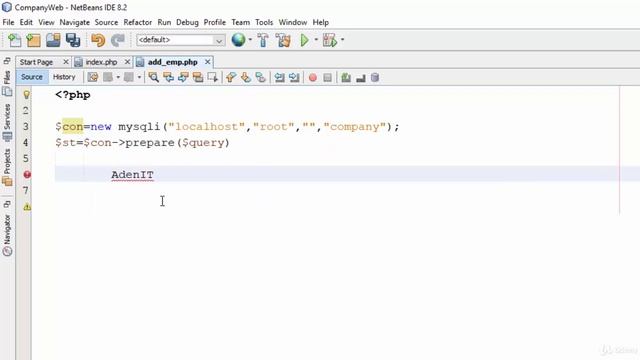Start macro recording red circle
The width and height of the screenshot is (640, 360).
pos(313,78)
